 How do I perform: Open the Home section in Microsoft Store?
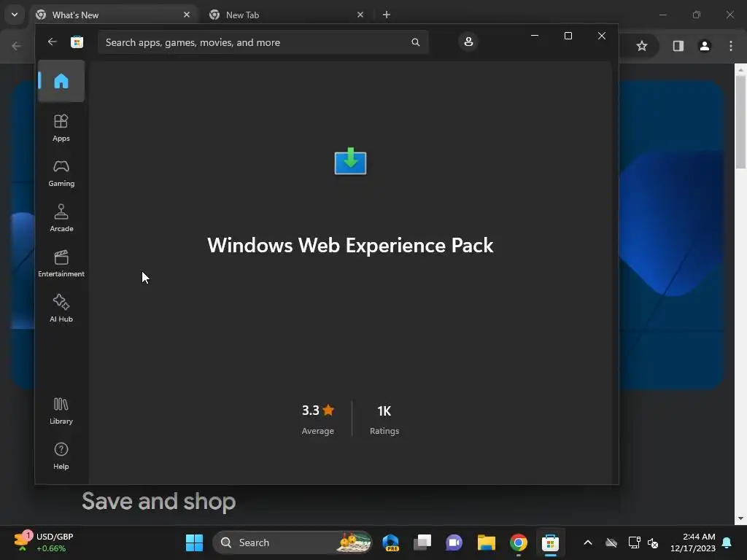coord(61,81)
